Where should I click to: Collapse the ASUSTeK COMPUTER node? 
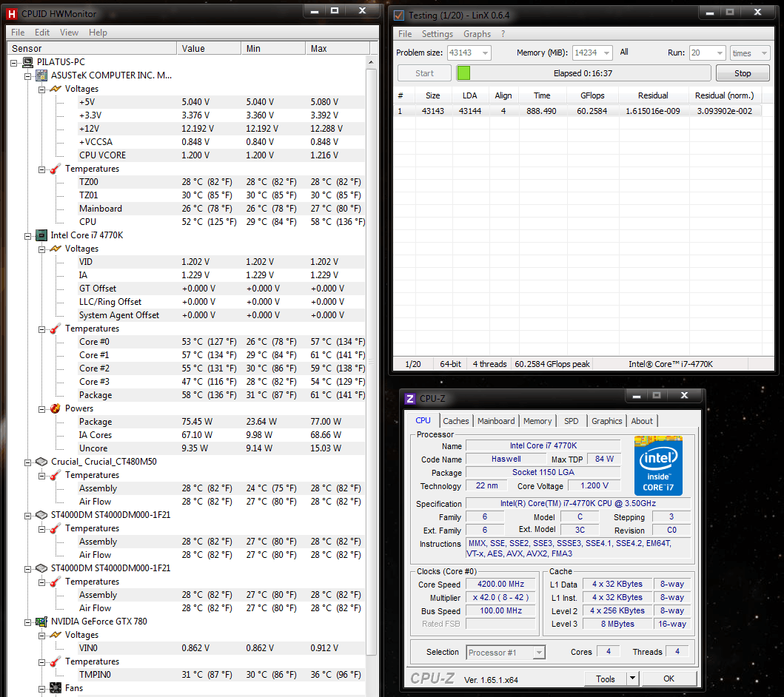28,76
